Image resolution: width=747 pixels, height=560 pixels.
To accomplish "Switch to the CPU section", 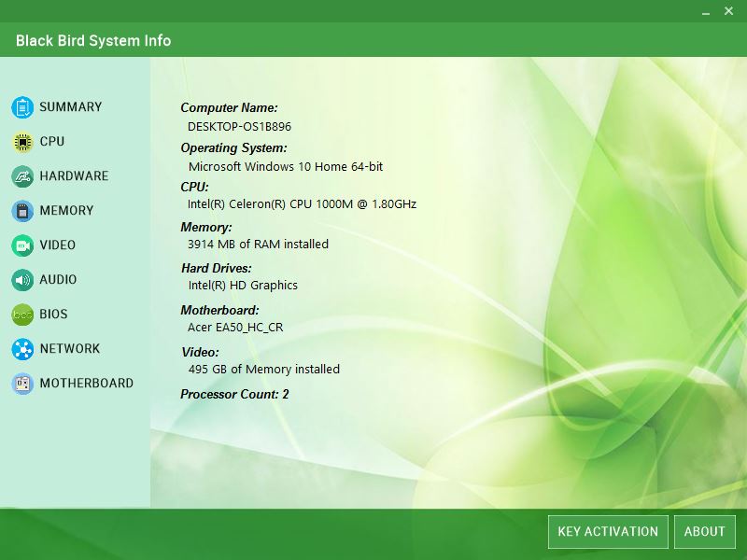I will (53, 142).
